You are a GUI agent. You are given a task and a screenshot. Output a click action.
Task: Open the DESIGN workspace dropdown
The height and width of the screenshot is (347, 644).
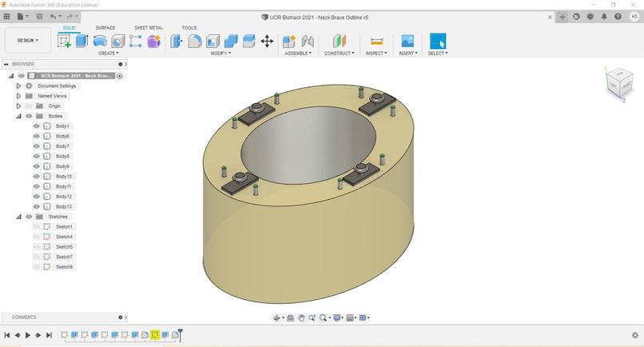pos(27,40)
